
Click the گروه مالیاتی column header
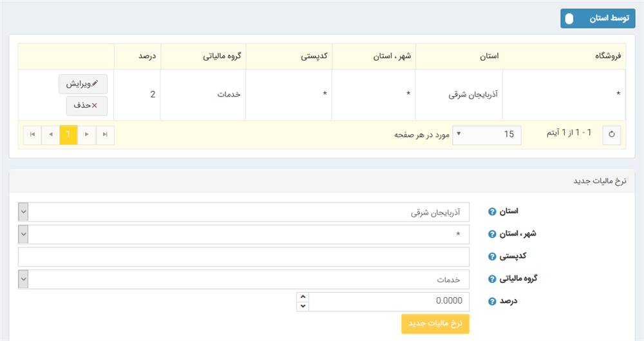(x=203, y=56)
